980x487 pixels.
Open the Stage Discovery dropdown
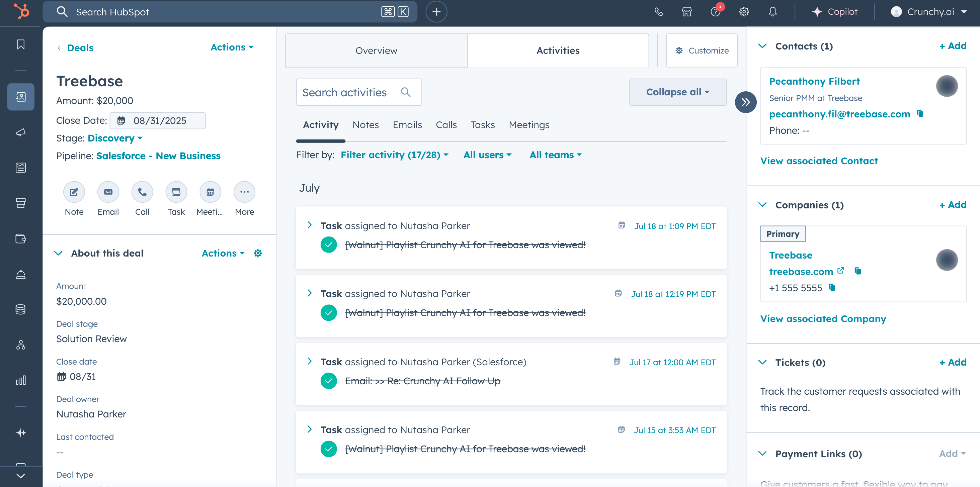[115, 138]
